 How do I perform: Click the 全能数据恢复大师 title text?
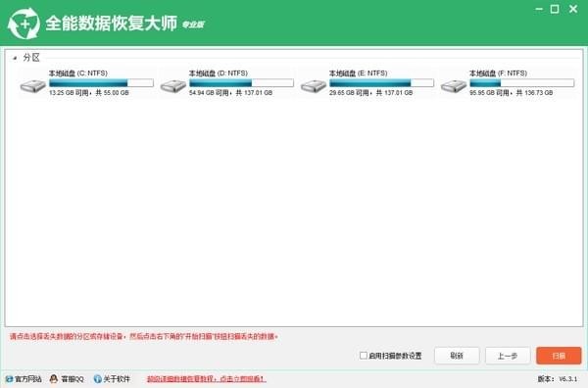112,24
